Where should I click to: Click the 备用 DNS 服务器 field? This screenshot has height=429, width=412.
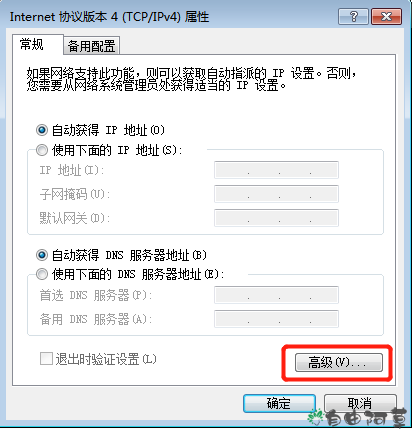[276, 319]
